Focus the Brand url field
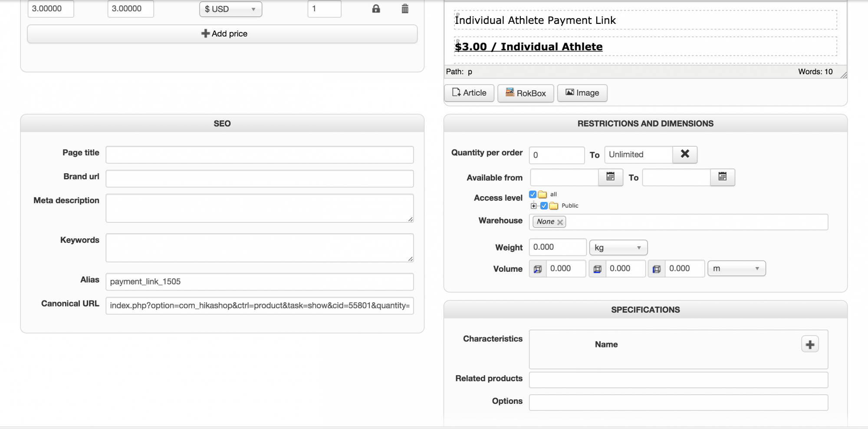868x429 pixels. pos(260,178)
